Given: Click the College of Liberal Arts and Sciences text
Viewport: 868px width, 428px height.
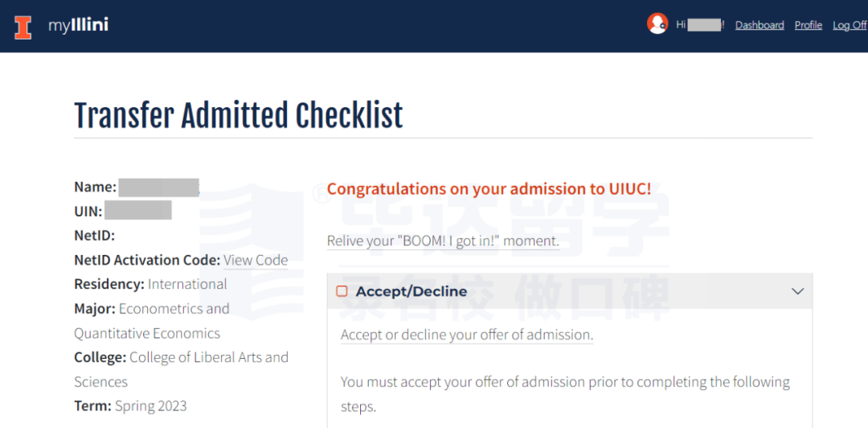Looking at the screenshot, I should [x=181, y=369].
